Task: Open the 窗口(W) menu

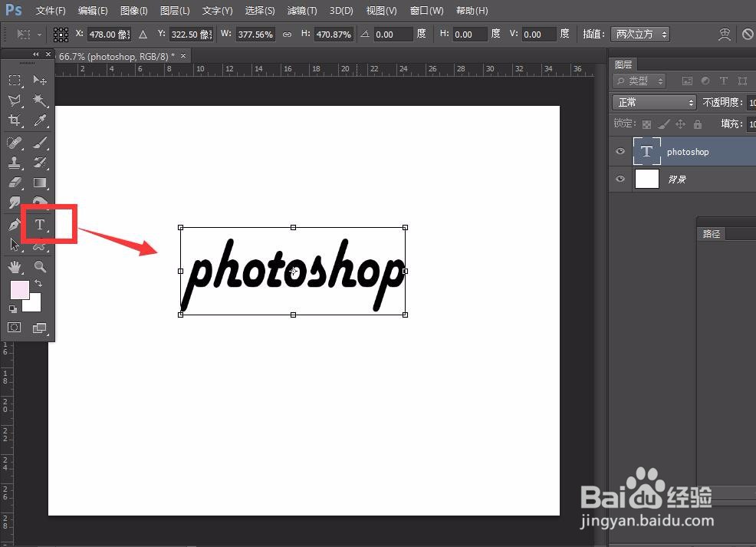Action: (426, 10)
